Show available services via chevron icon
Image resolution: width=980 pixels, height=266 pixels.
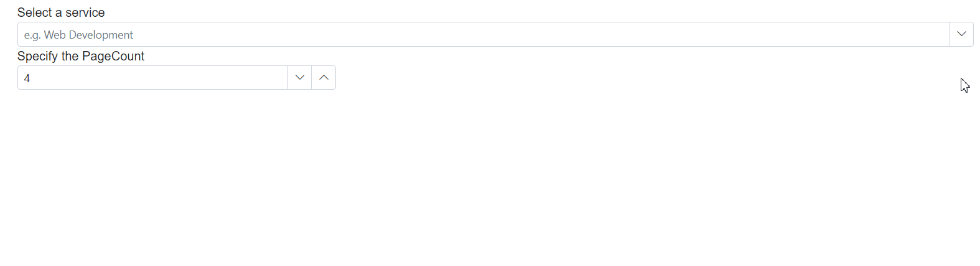[961, 34]
